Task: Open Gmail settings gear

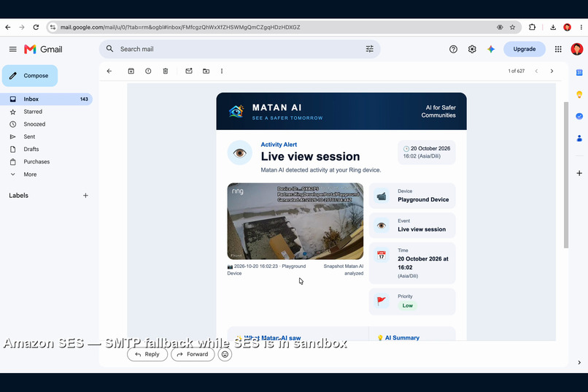Action: pyautogui.click(x=472, y=49)
